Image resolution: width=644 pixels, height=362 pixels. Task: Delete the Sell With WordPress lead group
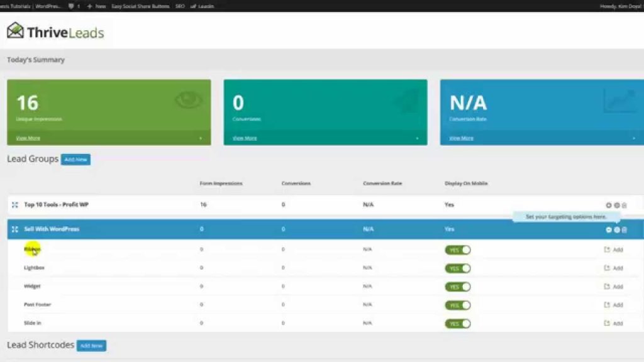pyautogui.click(x=625, y=230)
